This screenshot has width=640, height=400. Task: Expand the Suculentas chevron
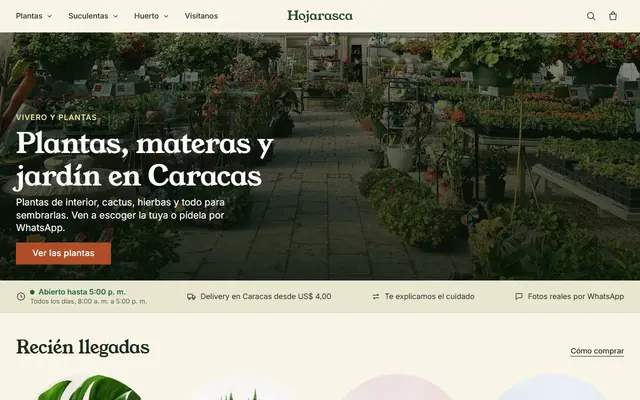pos(116,16)
